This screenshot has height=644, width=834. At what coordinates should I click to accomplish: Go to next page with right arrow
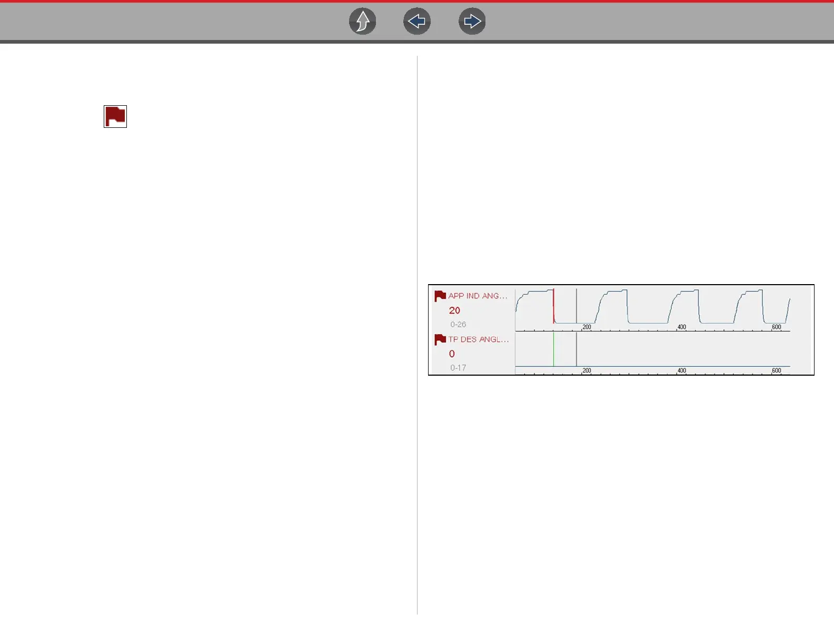[x=472, y=22]
